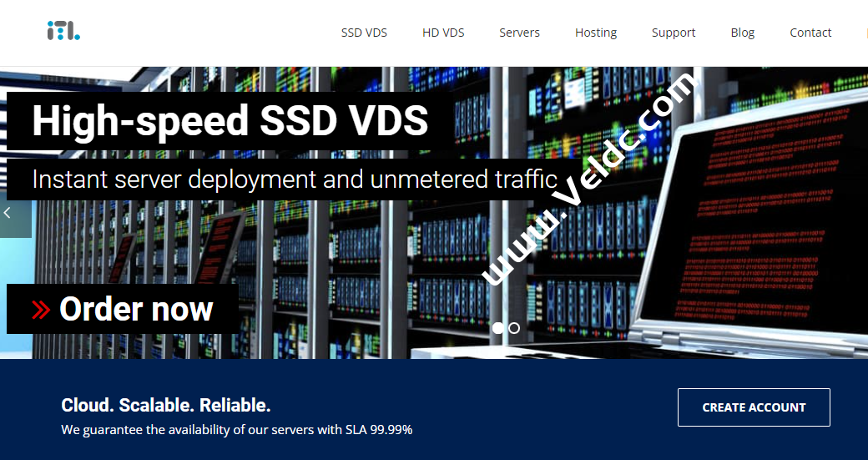Click the red double-chevron icon beside Order now

[x=41, y=310]
